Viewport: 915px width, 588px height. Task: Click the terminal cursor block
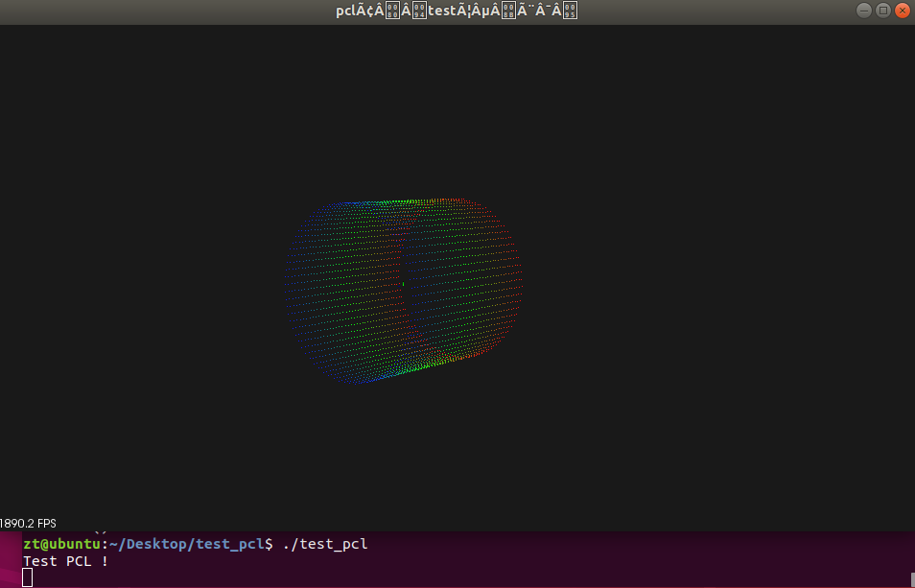click(28, 578)
